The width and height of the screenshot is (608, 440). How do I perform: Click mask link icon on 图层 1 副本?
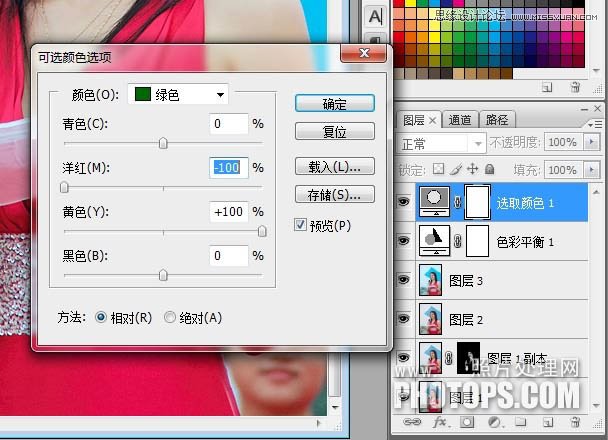449,357
